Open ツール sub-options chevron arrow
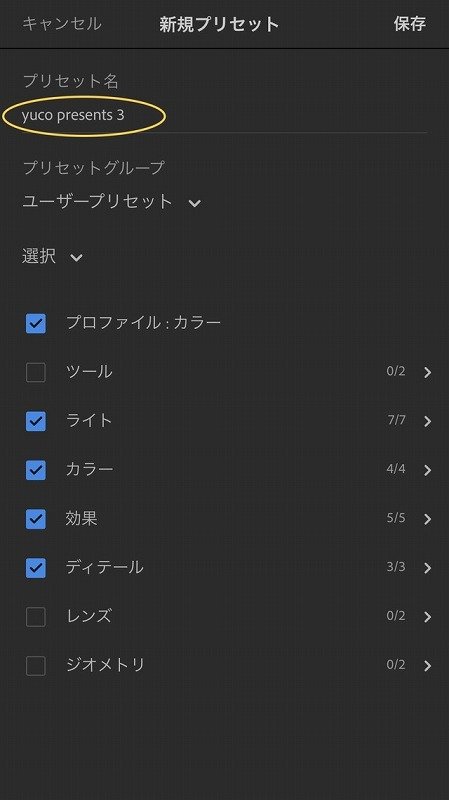The height and width of the screenshot is (800, 449). (x=428, y=372)
